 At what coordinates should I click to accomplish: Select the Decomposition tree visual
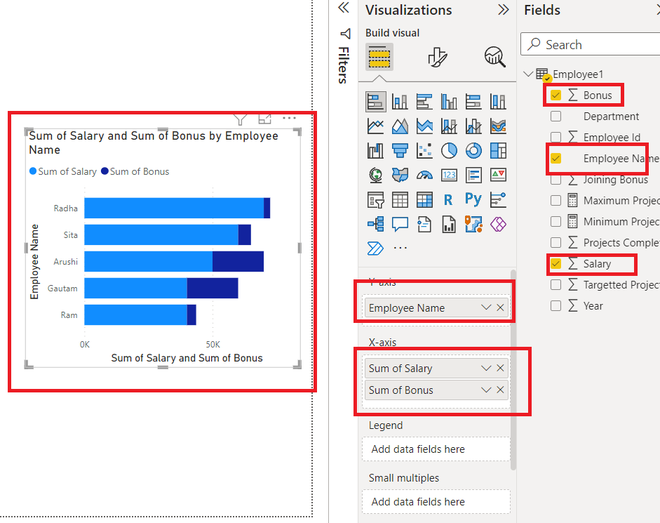pos(375,224)
